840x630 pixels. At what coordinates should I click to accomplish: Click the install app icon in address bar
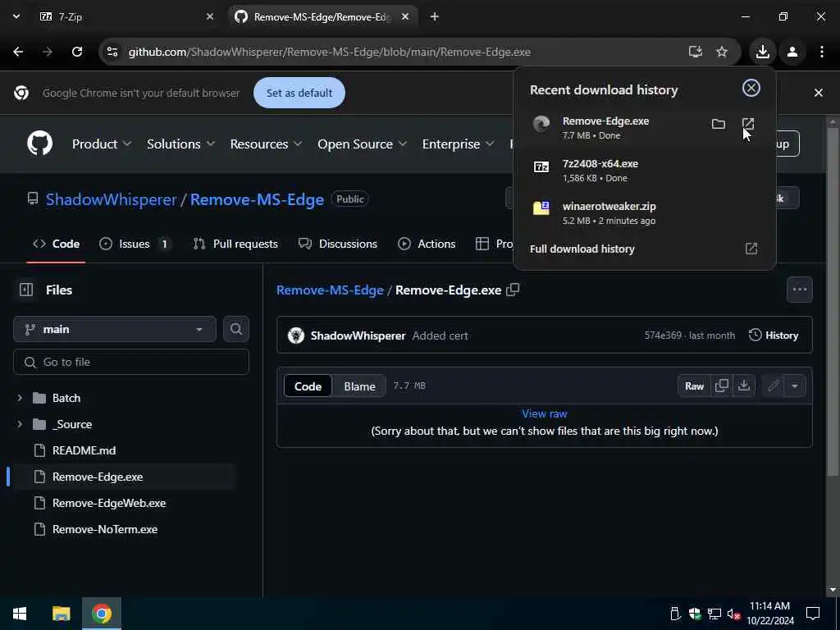[696, 52]
